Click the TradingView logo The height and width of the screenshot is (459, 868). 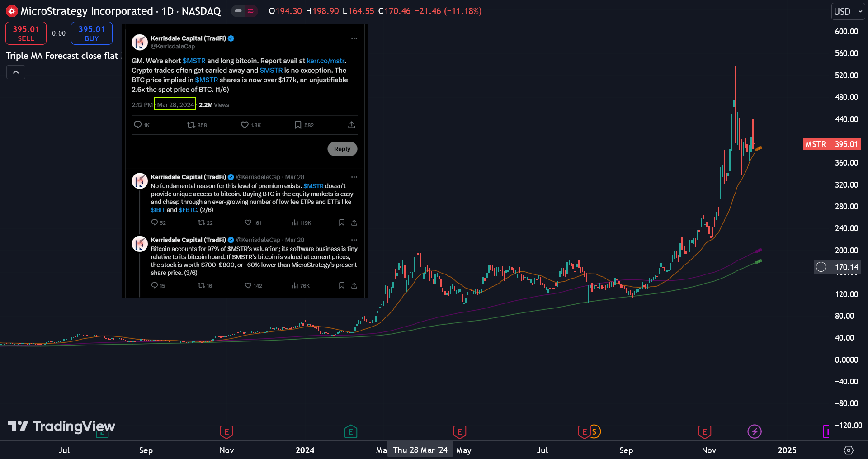(x=62, y=426)
